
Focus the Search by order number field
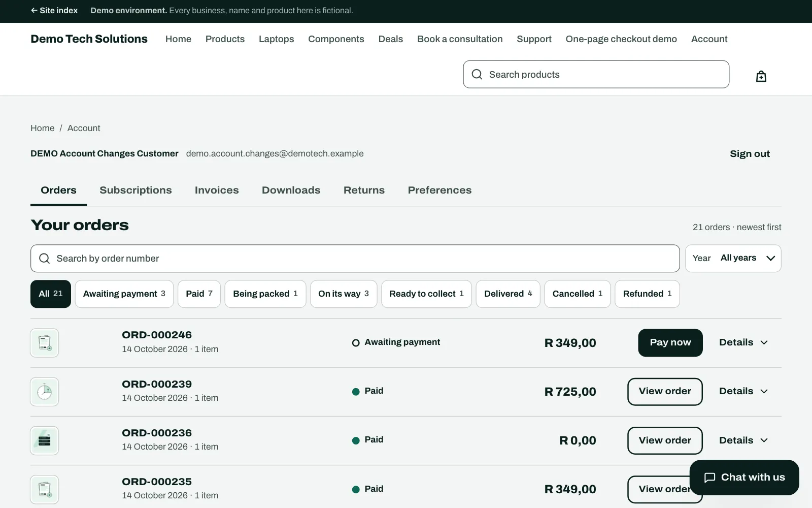355,259
